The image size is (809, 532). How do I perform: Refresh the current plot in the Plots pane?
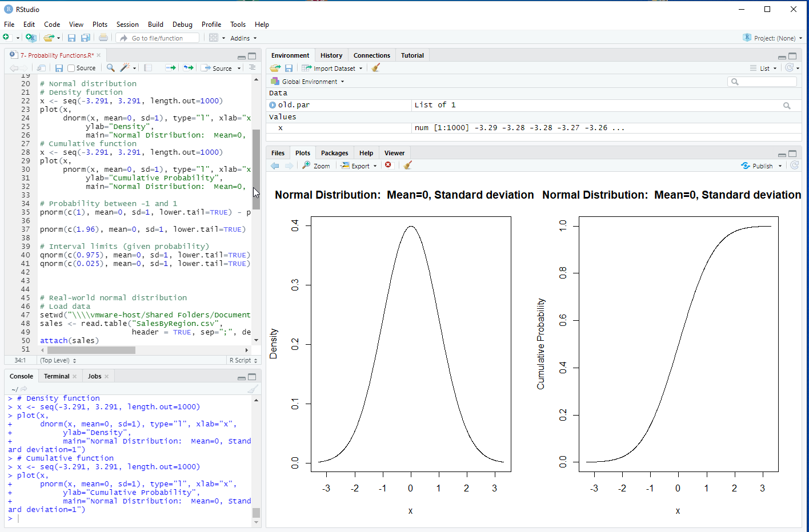[x=794, y=166]
